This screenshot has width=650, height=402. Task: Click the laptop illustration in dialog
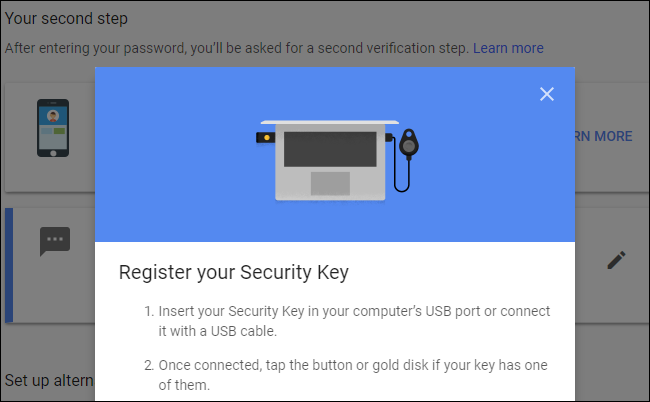coord(330,161)
